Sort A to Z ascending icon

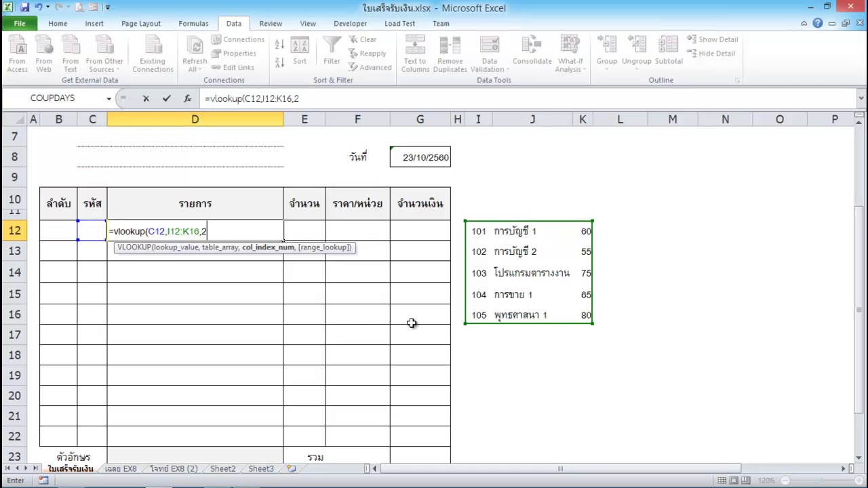[x=279, y=45]
